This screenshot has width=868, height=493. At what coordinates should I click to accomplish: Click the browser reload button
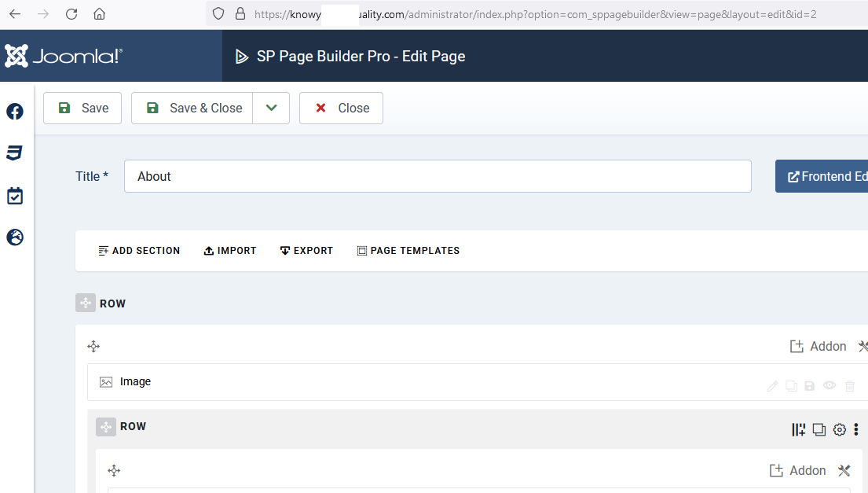pyautogui.click(x=71, y=14)
